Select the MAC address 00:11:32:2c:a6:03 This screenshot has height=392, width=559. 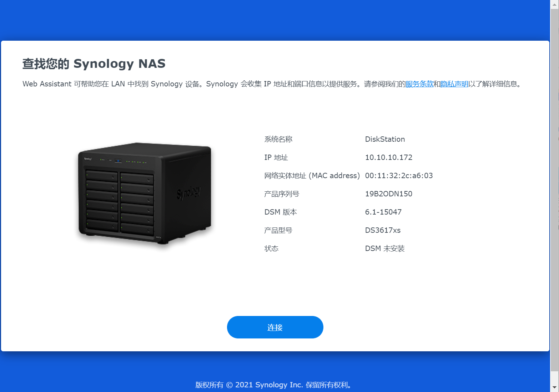[399, 176]
